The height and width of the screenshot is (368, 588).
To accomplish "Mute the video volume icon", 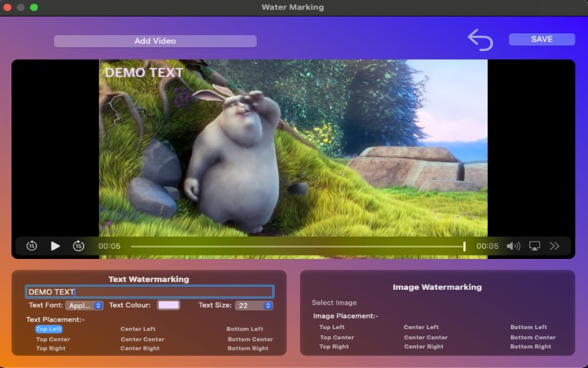I will click(513, 246).
